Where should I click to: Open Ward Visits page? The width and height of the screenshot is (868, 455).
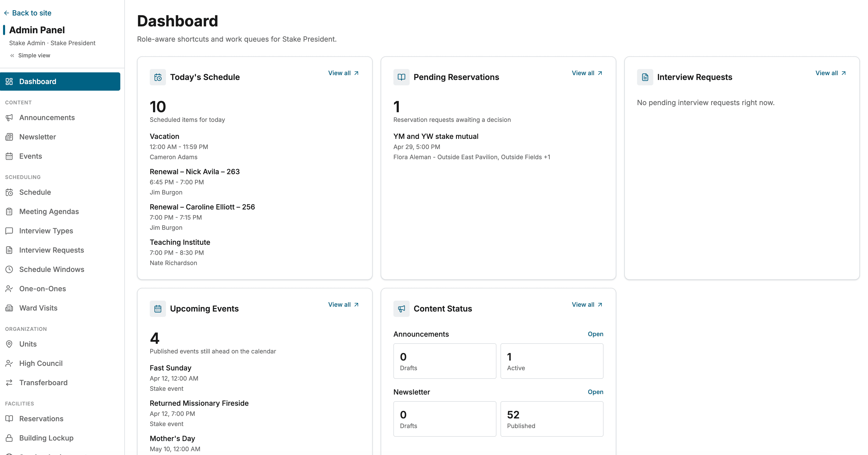(x=60, y=308)
